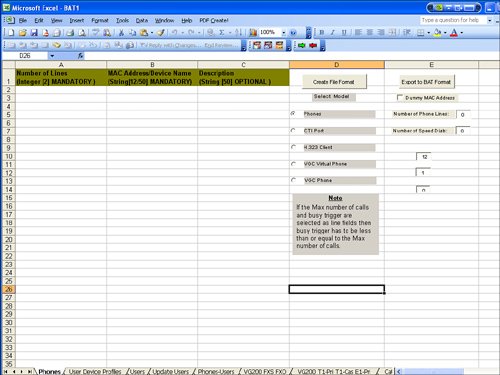The height and width of the screenshot is (375, 500).
Task: Click the Number of Phone Lines field
Action: [463, 114]
